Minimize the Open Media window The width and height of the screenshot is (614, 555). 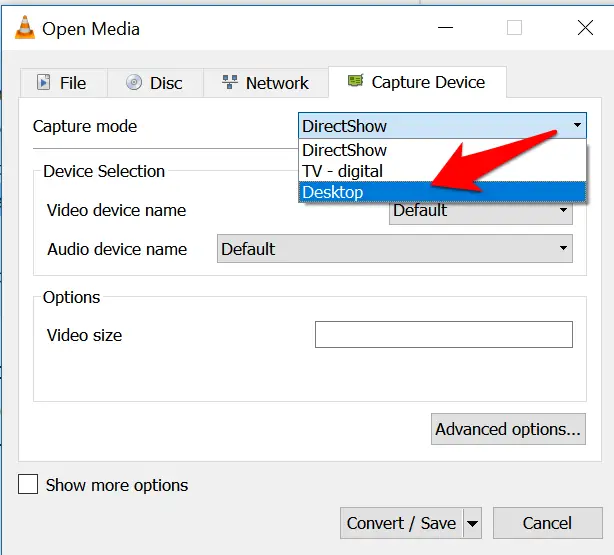(445, 27)
